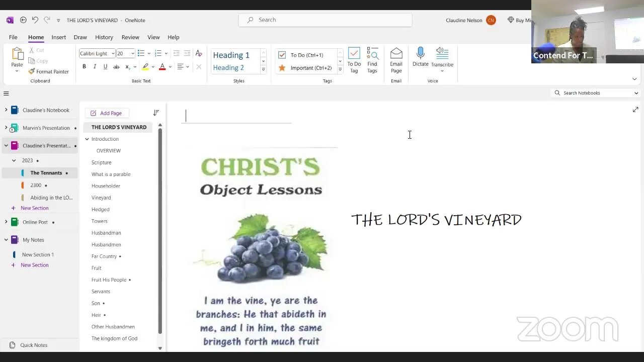The image size is (644, 362).
Task: Activate the Format Painter
Action: (x=49, y=71)
